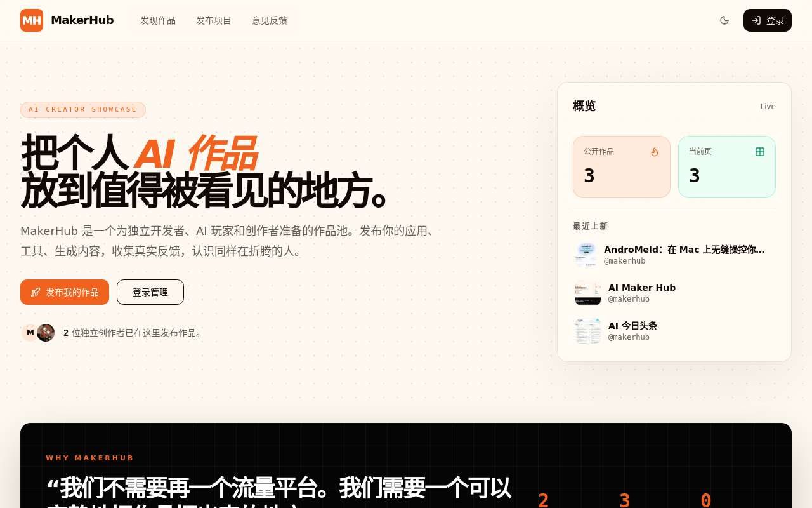Image resolution: width=812 pixels, height=508 pixels.
Task: Toggle dark mode with moon icon
Action: pyautogui.click(x=724, y=20)
